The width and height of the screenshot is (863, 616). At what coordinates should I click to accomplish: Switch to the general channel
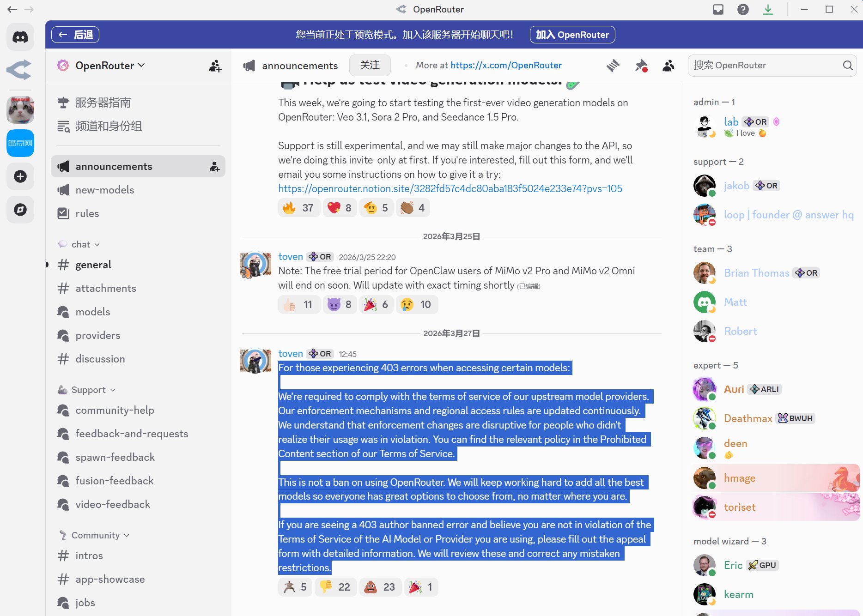click(x=93, y=265)
